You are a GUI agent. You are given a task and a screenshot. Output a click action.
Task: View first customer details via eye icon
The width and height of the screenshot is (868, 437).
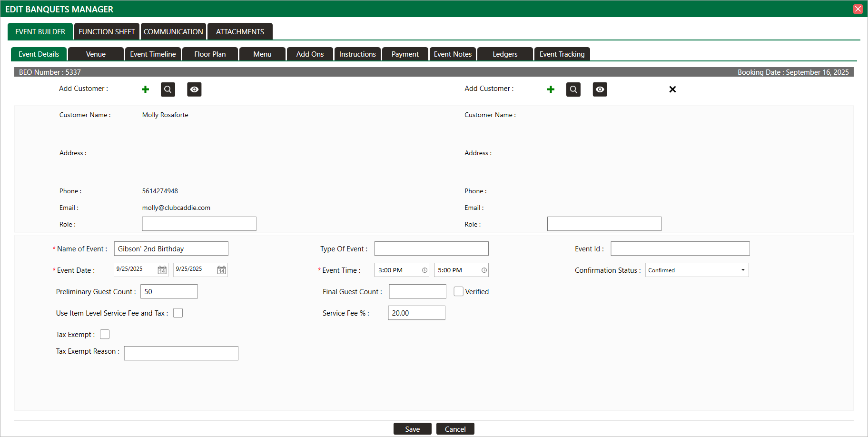point(194,89)
